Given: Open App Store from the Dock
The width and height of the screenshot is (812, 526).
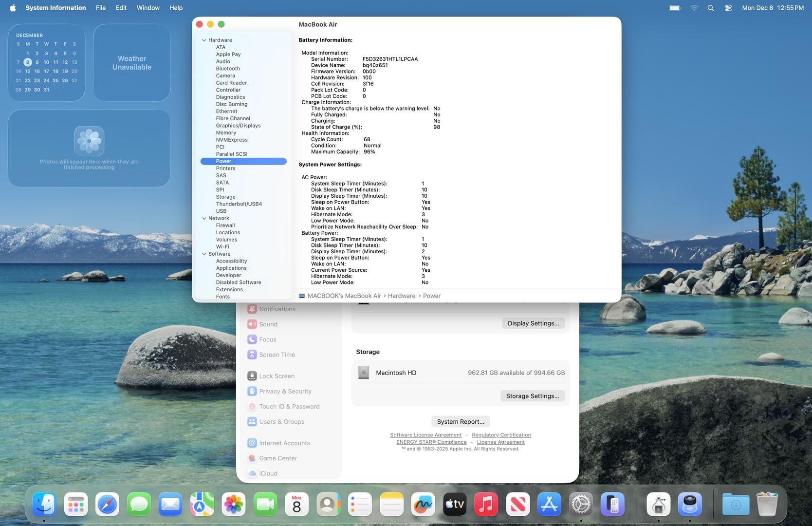Looking at the screenshot, I should pos(549,504).
